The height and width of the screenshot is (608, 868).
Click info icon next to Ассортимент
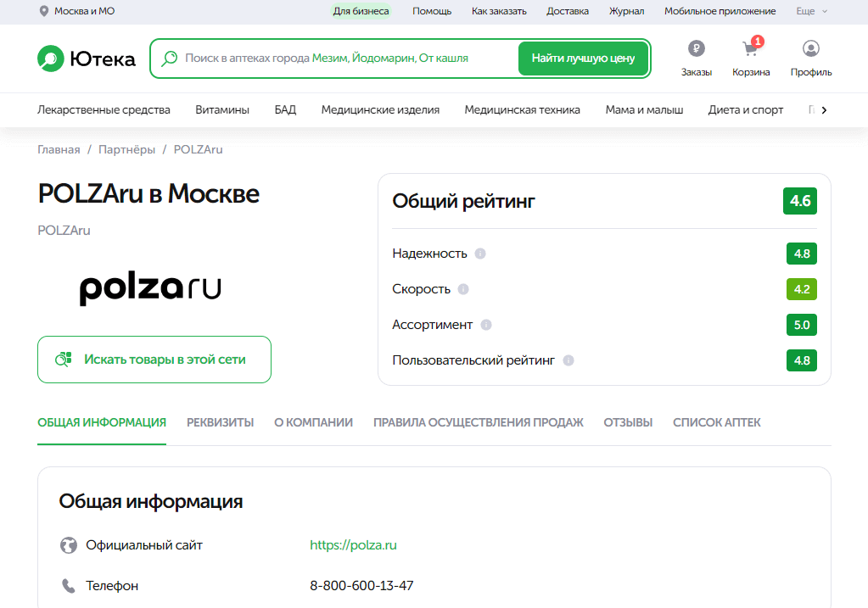click(x=486, y=325)
